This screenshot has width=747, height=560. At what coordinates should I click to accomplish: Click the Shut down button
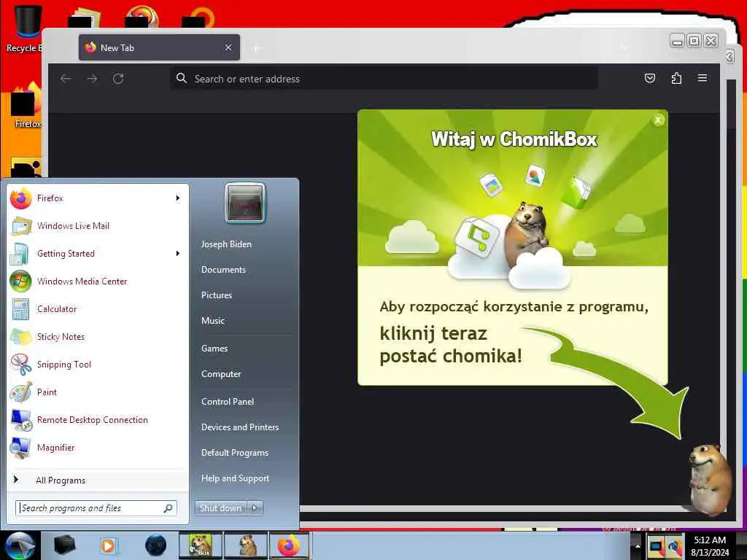[x=220, y=508]
